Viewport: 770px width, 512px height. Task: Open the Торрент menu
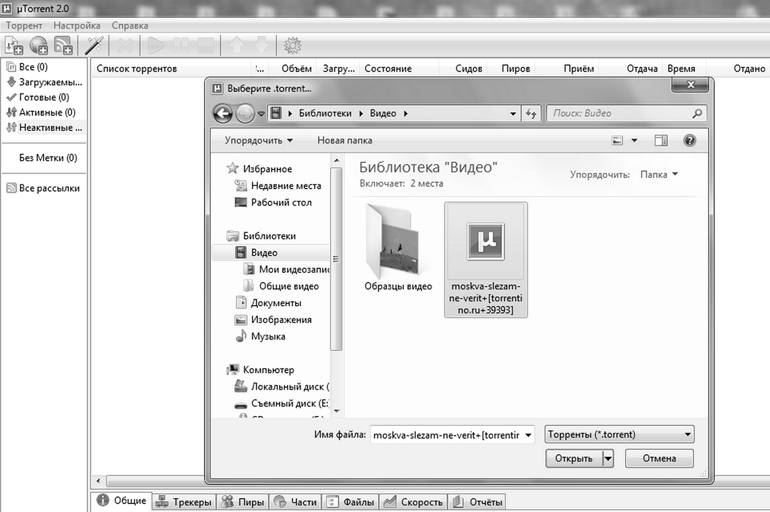coord(24,26)
